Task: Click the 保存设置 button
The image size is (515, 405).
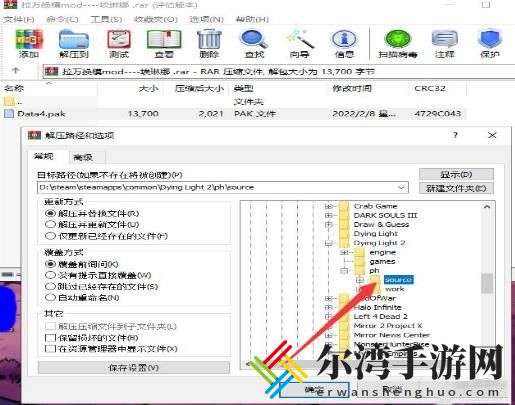Action: [x=134, y=368]
